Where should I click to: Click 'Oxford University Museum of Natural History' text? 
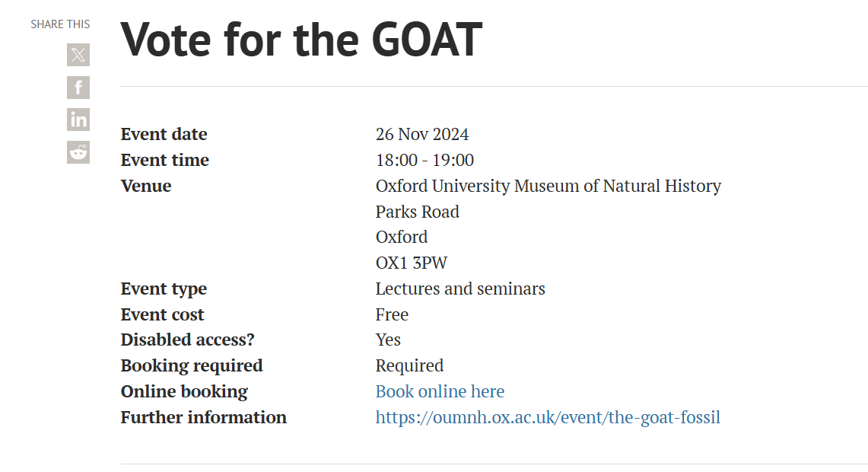point(548,186)
